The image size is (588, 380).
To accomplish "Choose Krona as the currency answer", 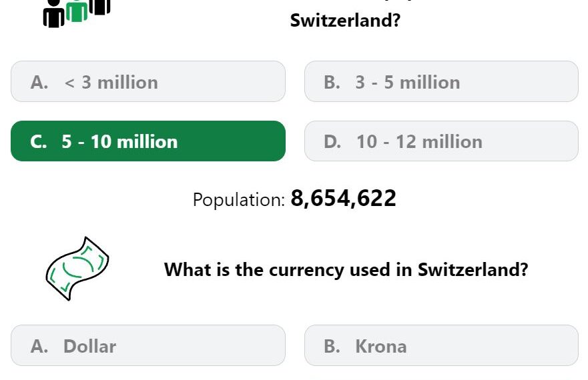I will click(x=441, y=346).
